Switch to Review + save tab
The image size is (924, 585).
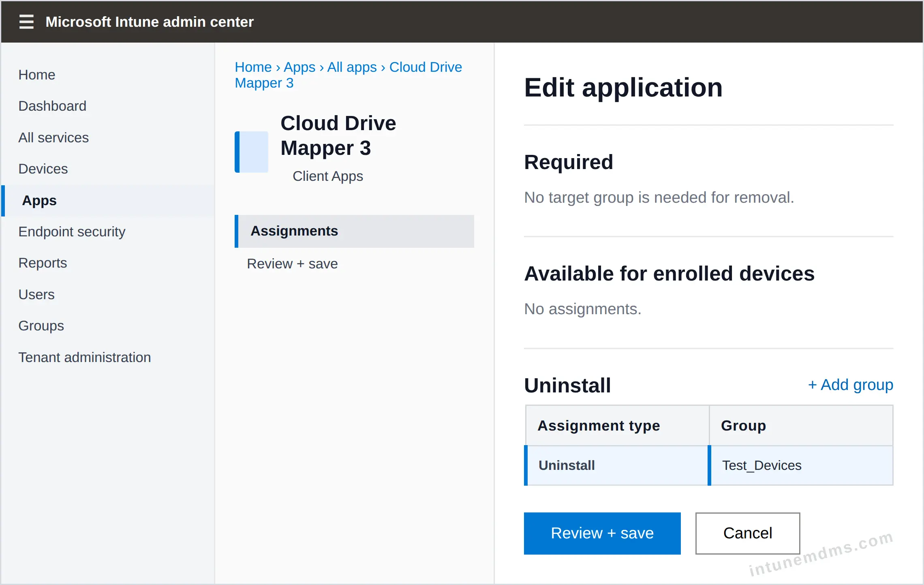pos(292,264)
